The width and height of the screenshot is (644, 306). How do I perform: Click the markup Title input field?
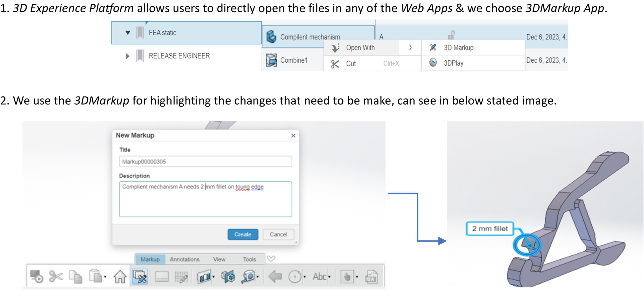click(x=205, y=162)
